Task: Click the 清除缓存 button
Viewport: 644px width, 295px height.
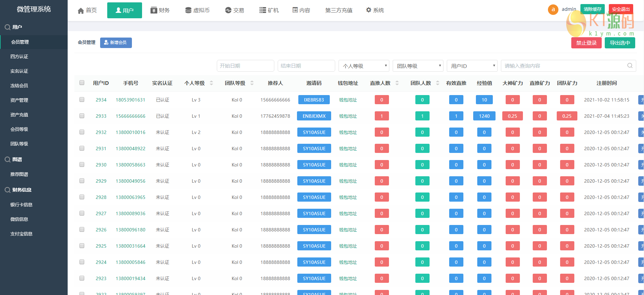Action: 593,9
